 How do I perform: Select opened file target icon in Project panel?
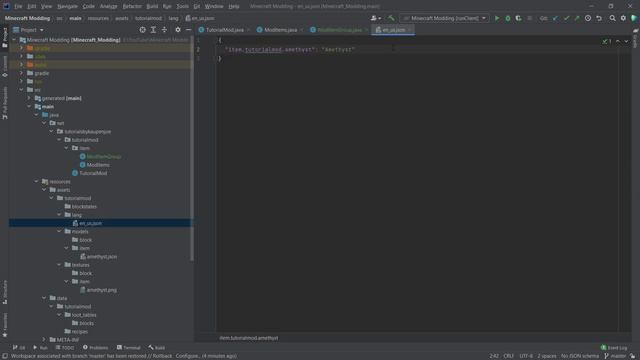pos(142,30)
